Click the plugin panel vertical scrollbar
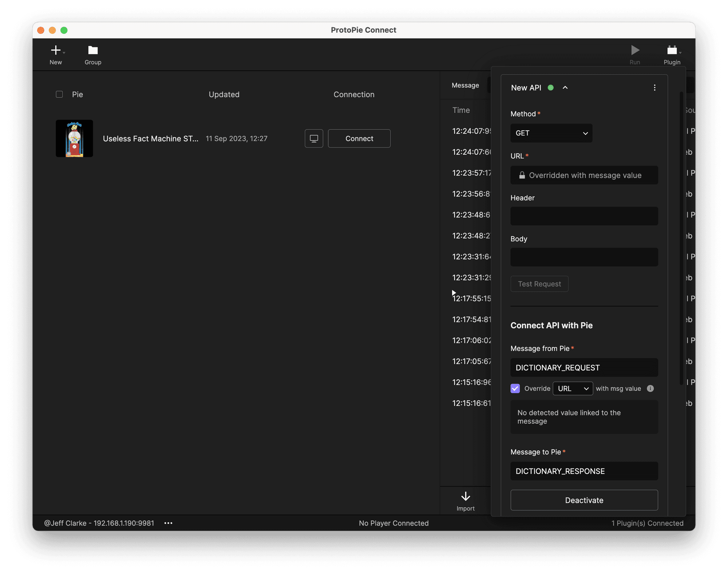Viewport: 728px width, 574px height. [x=681, y=238]
